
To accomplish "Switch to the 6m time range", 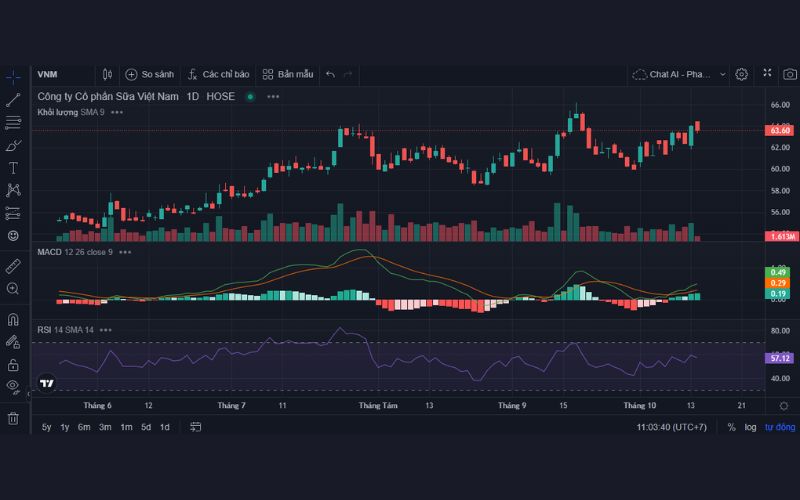I will 84,427.
